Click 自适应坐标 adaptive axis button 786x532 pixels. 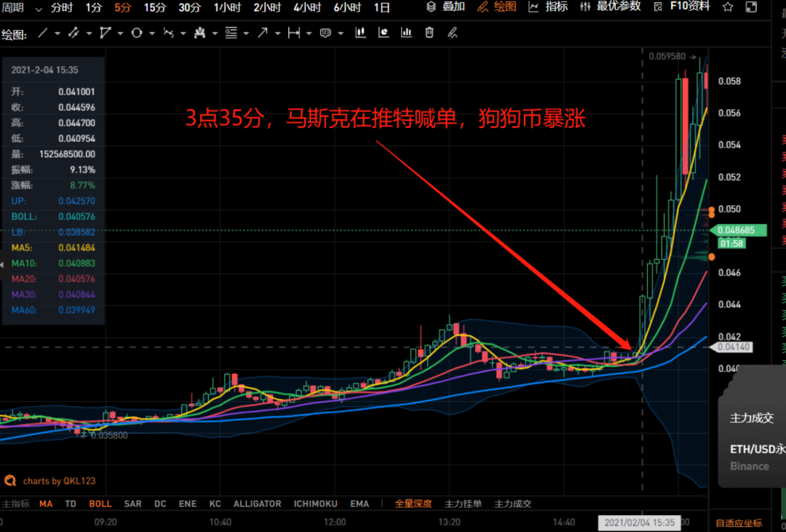[739, 523]
